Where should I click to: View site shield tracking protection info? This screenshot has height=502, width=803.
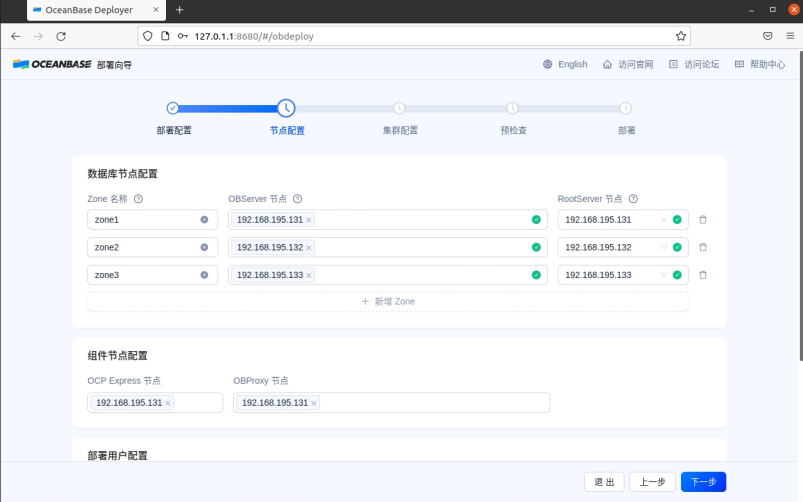point(147,36)
